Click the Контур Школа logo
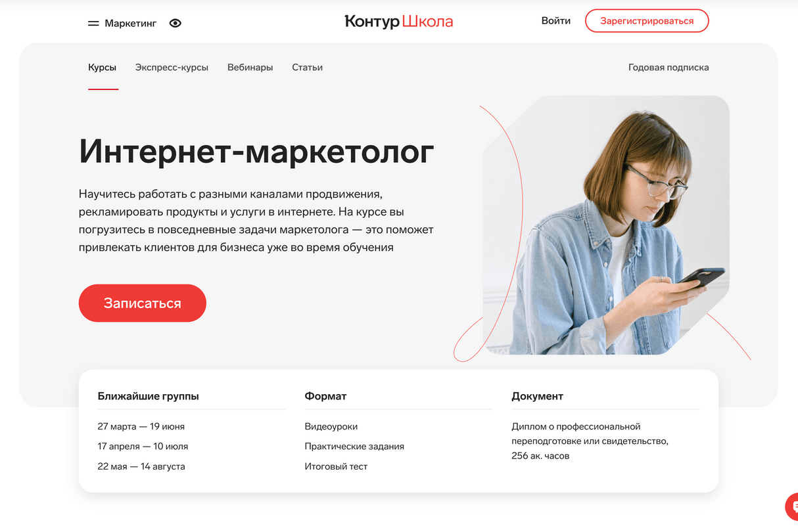 (x=399, y=22)
